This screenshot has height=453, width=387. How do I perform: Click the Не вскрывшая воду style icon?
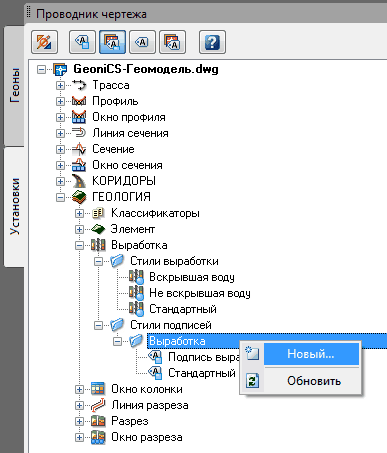point(136,293)
